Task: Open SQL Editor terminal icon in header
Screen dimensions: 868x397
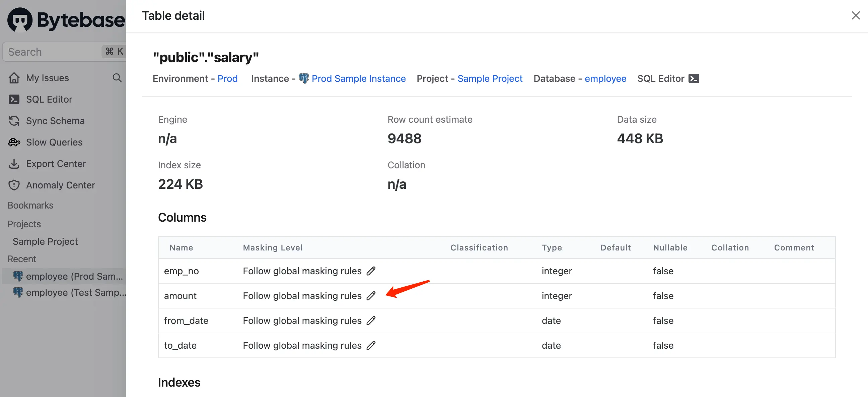Action: point(694,78)
